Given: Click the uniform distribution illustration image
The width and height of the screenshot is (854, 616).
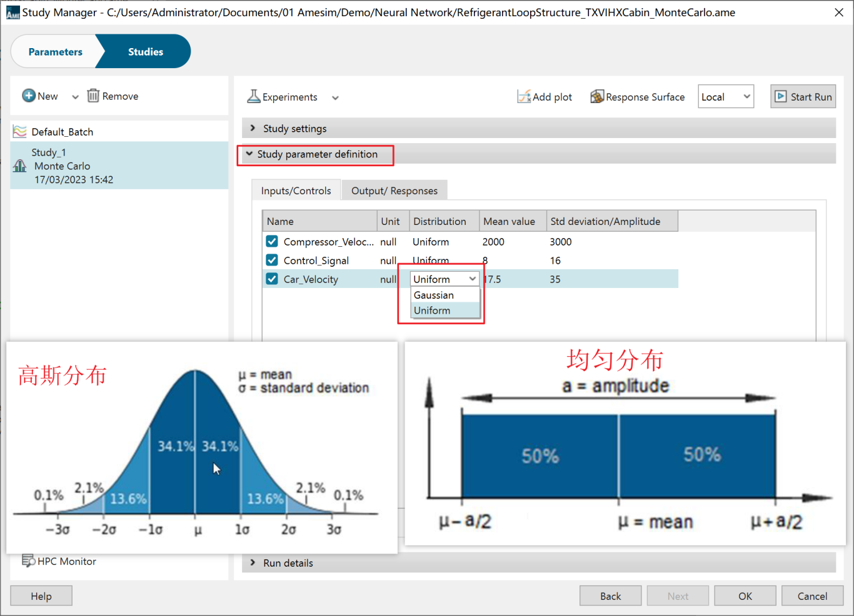Looking at the screenshot, I should pos(625,444).
